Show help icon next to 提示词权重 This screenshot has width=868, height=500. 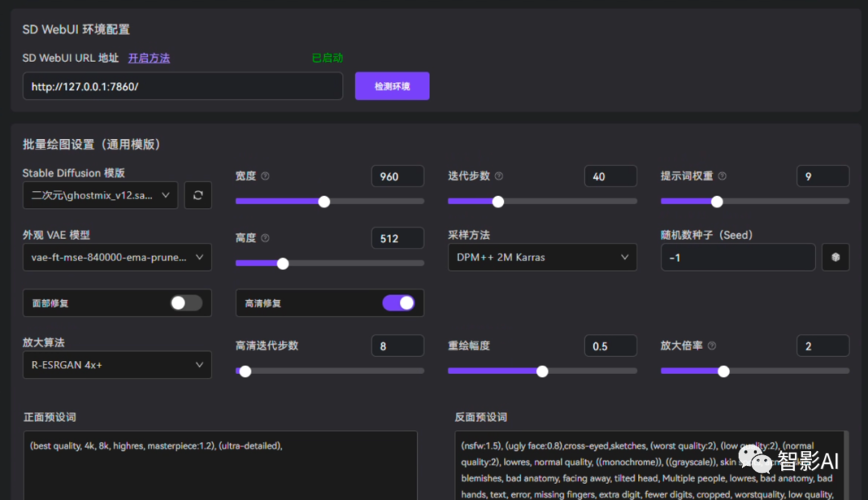pyautogui.click(x=722, y=176)
